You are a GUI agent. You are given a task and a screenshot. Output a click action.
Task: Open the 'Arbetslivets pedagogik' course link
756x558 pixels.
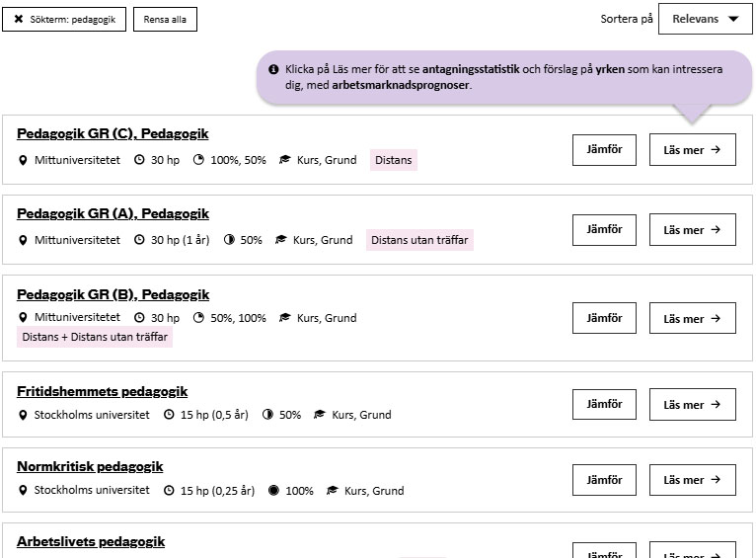tap(91, 542)
